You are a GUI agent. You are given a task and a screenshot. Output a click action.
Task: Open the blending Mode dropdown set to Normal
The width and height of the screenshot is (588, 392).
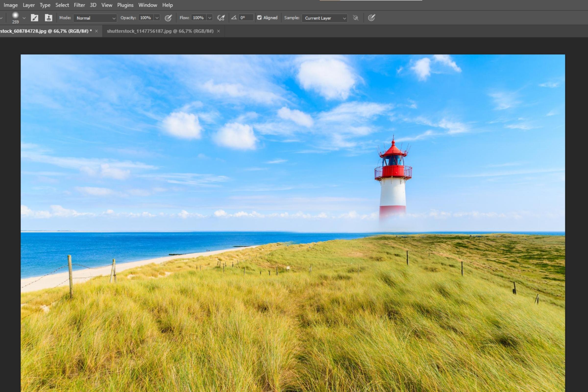coord(95,18)
